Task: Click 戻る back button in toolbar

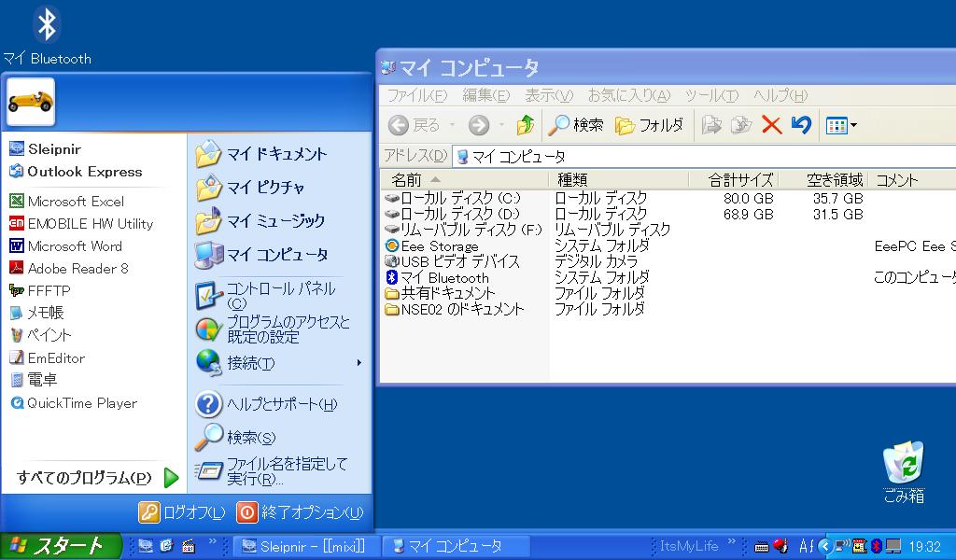Action: (415, 125)
